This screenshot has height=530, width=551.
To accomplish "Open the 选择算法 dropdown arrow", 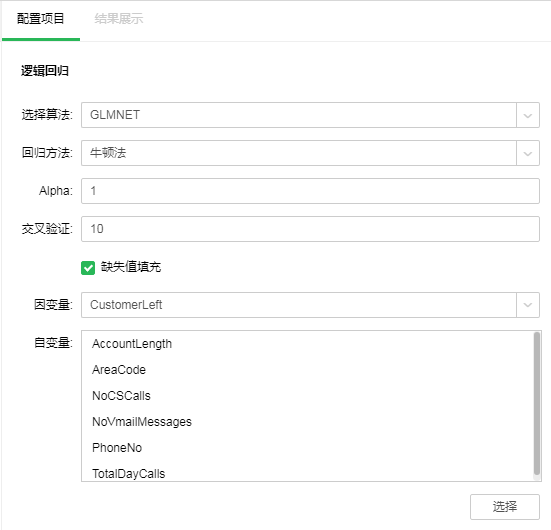I will coord(527,115).
